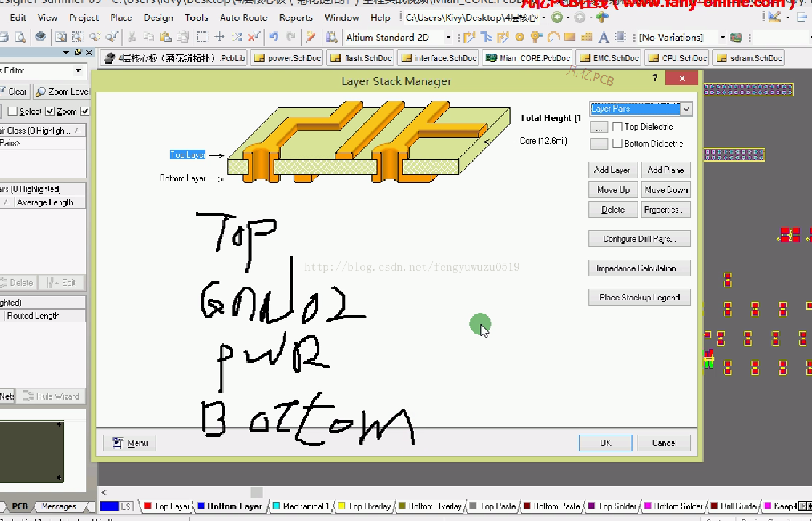Open layer Properties button
This screenshot has width=812, height=521.
point(665,210)
